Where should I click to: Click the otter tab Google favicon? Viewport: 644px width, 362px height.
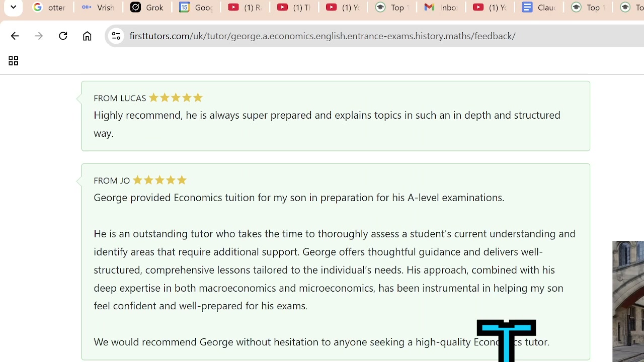[x=37, y=8]
